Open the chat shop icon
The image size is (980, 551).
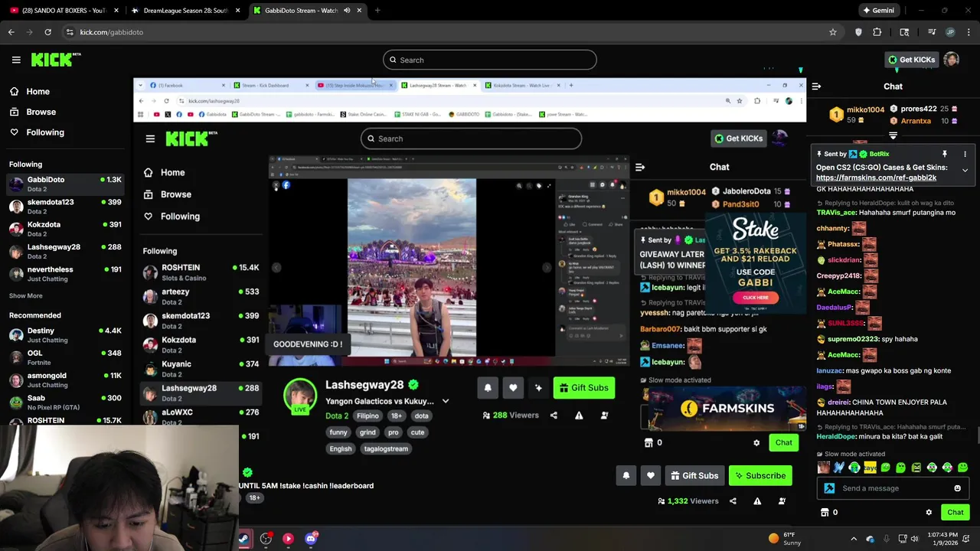click(825, 513)
